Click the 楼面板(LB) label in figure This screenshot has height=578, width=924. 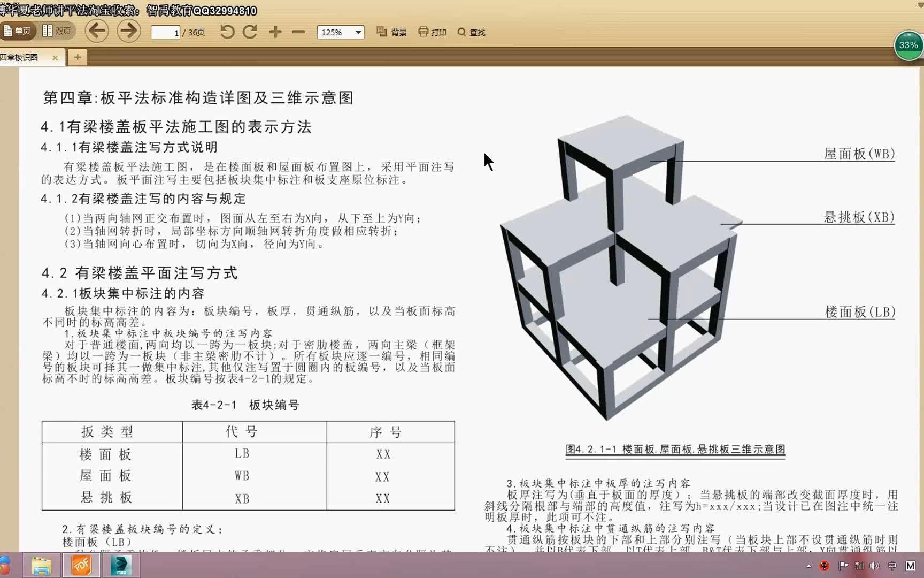(x=860, y=311)
